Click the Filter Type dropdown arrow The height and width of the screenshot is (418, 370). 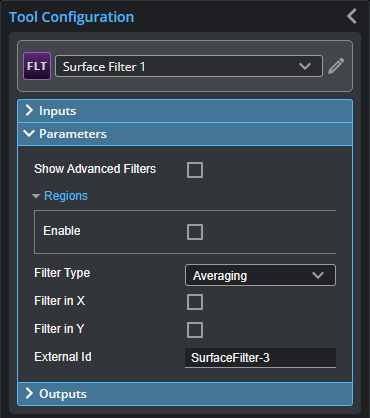(318, 275)
